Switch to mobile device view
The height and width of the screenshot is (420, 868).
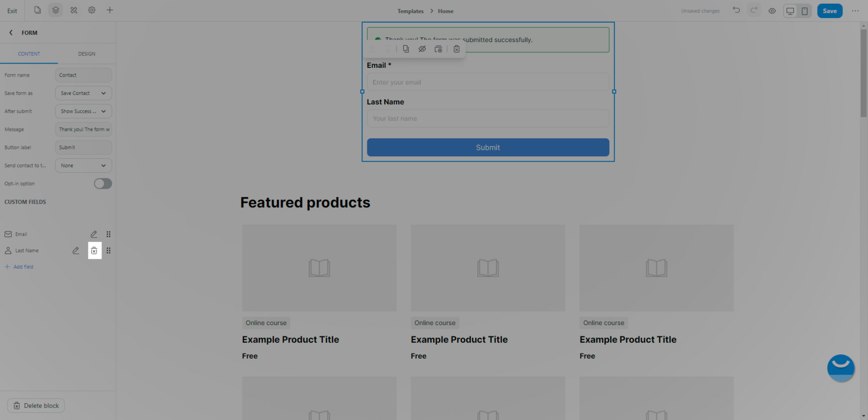pyautogui.click(x=805, y=11)
